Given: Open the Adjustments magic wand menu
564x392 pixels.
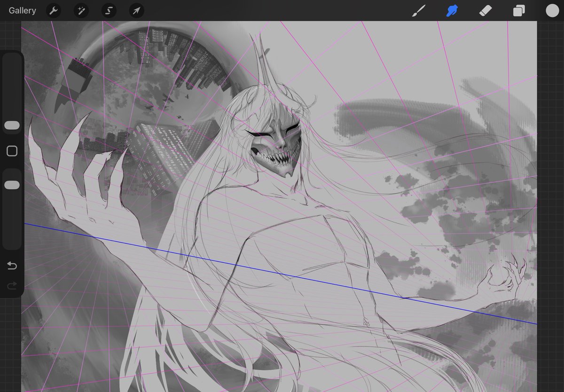Looking at the screenshot, I should (81, 10).
